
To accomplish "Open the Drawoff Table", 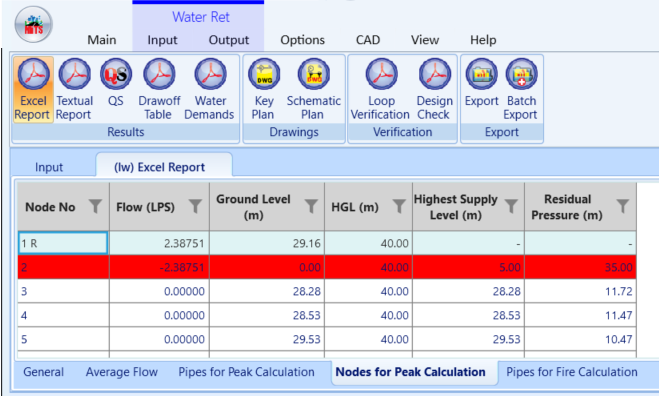I will (159, 90).
